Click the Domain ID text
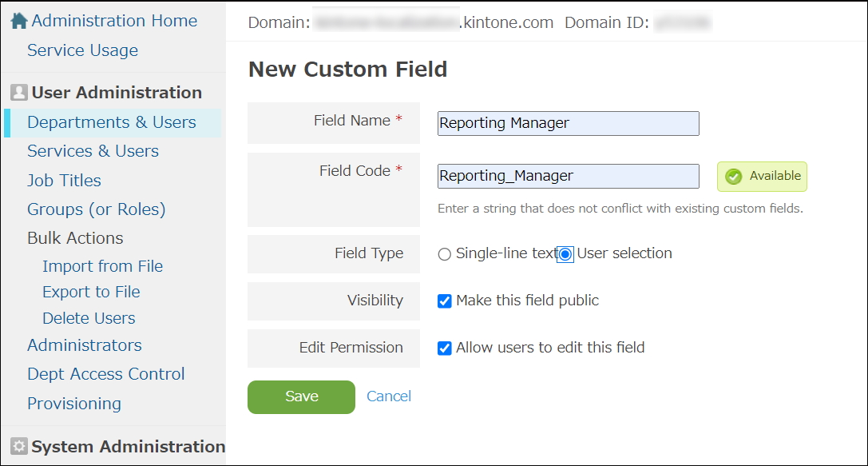 [606, 22]
